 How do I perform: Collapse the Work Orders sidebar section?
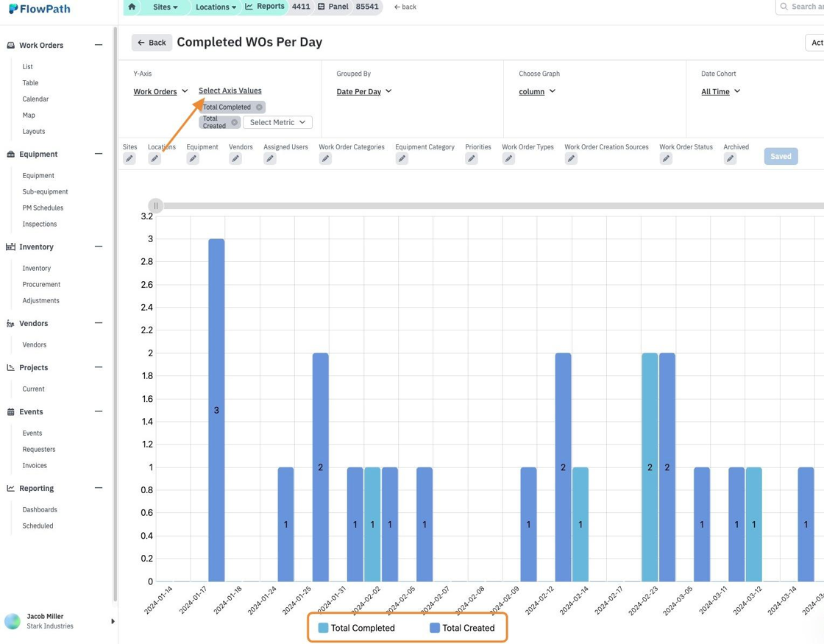tap(99, 45)
